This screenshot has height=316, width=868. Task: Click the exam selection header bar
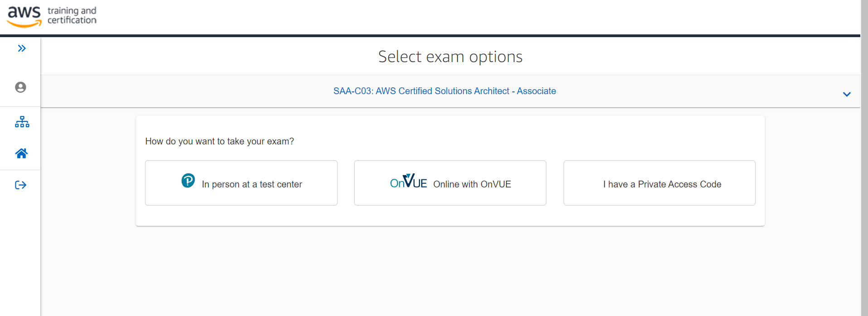coord(450,91)
